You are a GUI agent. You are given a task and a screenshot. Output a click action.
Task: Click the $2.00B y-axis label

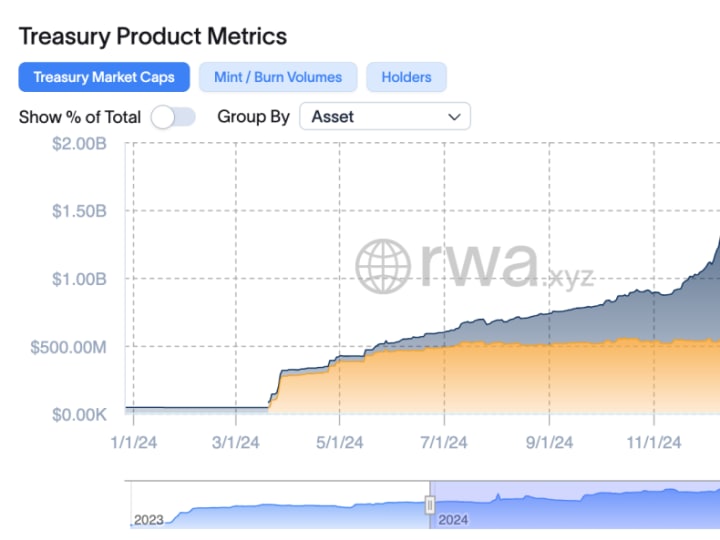(79, 144)
